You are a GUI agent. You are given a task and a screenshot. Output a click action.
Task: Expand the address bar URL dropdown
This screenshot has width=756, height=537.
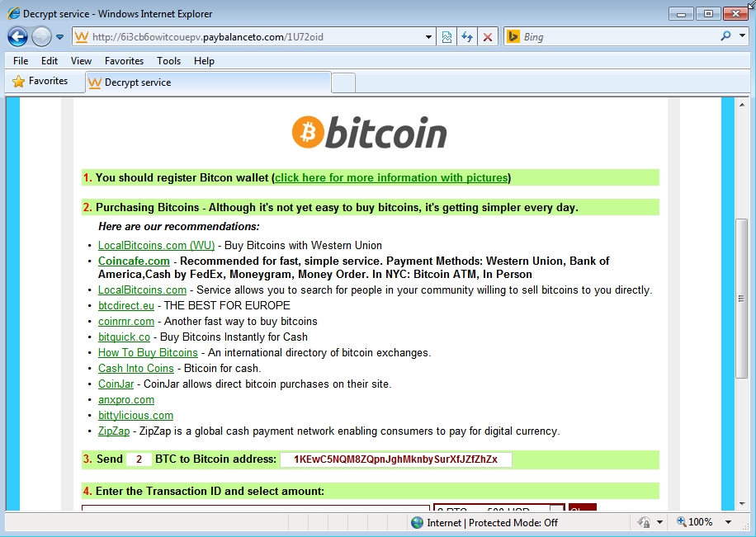[x=428, y=37]
